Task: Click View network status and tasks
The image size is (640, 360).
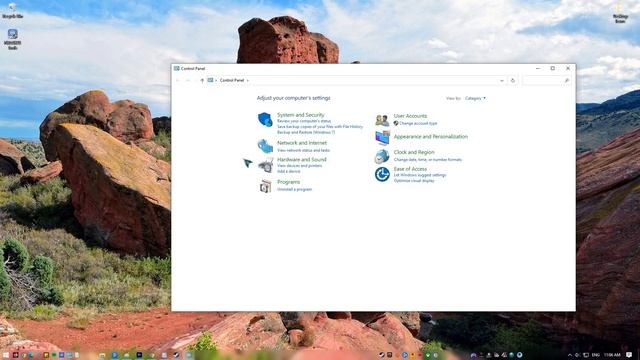Action: point(303,150)
